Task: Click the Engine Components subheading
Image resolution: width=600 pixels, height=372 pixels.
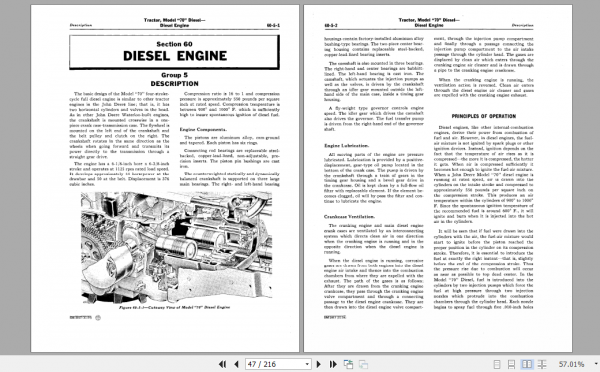Action: 203,129
